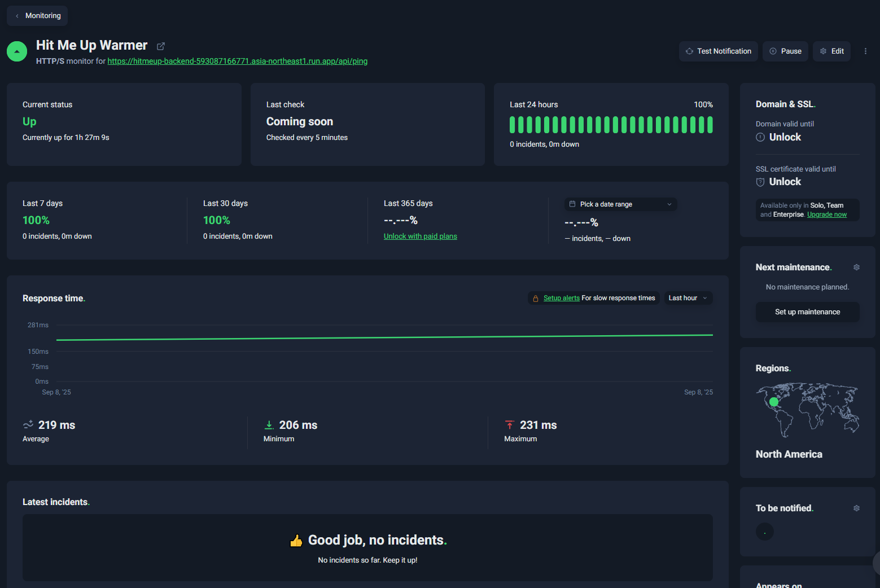Open the Pick a date range dropdown
Screen dimensions: 880x588
pyautogui.click(x=620, y=204)
